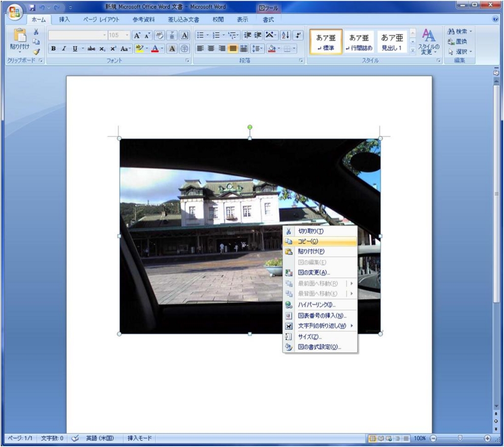Image resolution: width=504 pixels, height=447 pixels.
Task: Open the font size dropdown
Action: pos(126,35)
